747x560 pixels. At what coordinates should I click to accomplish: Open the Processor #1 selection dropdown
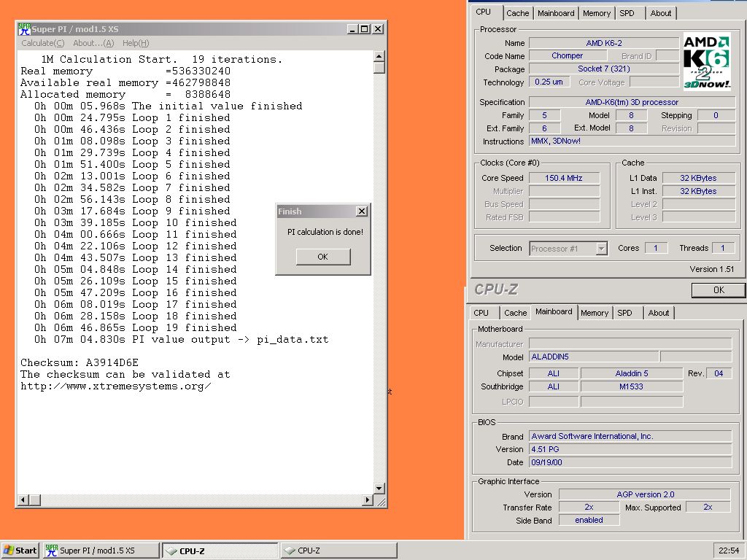[602, 249]
